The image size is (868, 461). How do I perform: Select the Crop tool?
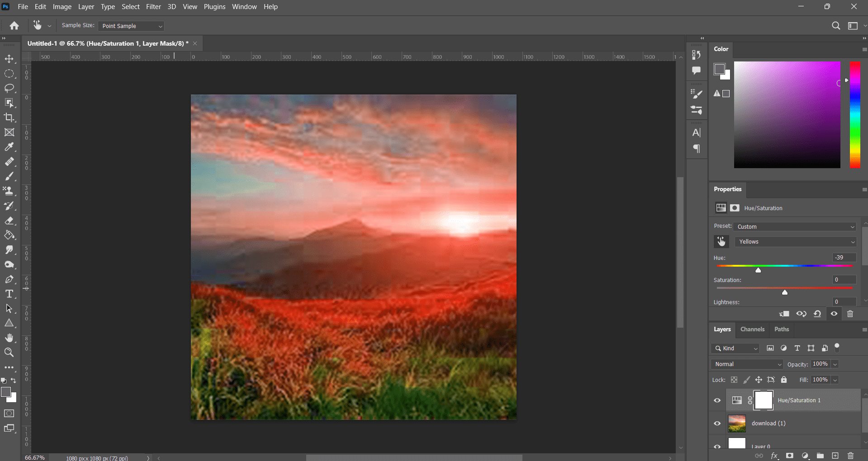[9, 118]
